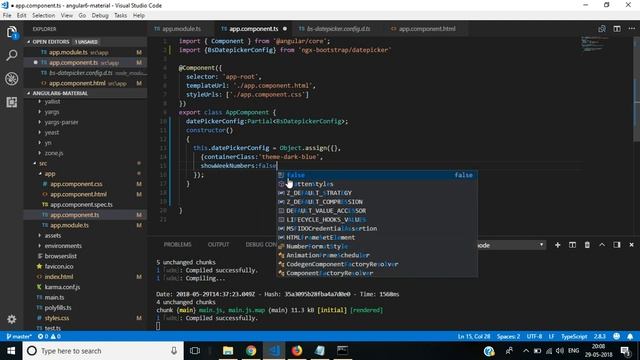Expand the yallist folder

tap(52, 101)
